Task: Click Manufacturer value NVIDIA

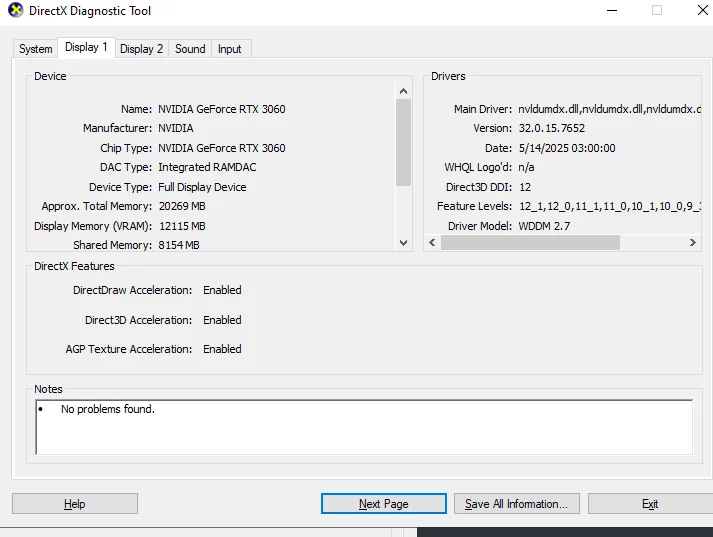Action: [x=176, y=128]
